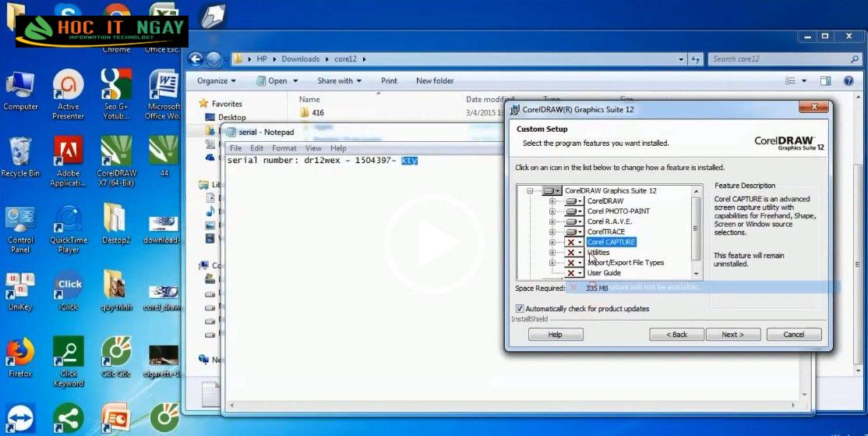Click Print in Explorer toolbar
868x436 pixels.
tap(389, 81)
